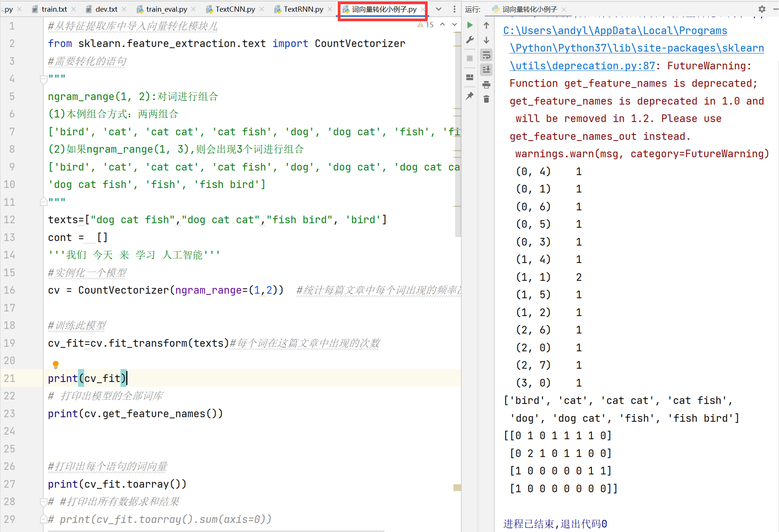
Task: Click output row '[0 2 1 0 1 1 0 0]'
Action: coord(561,453)
